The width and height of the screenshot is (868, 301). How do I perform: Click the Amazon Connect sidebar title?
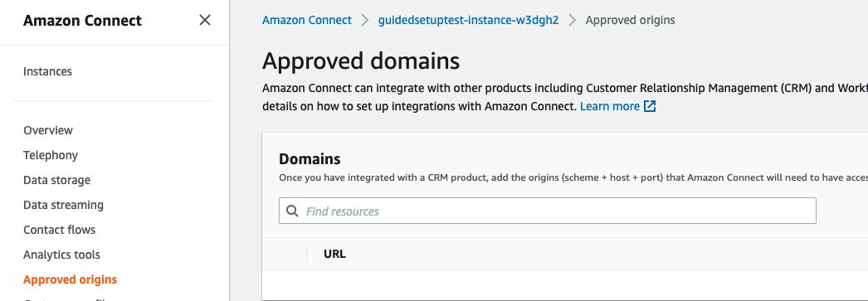click(82, 21)
